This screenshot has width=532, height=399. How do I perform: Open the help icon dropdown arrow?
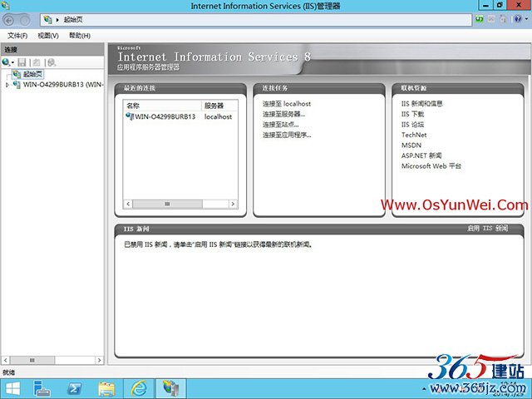pos(526,19)
